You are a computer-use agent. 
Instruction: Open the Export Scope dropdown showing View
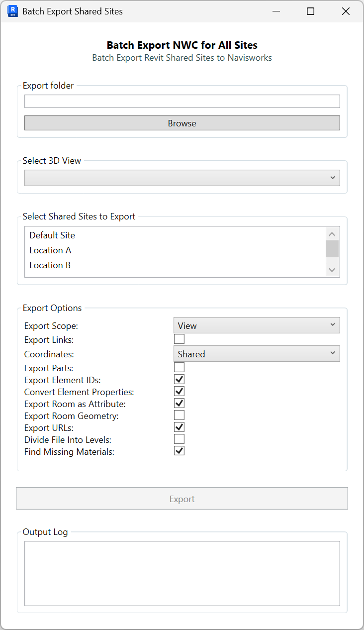(x=256, y=325)
